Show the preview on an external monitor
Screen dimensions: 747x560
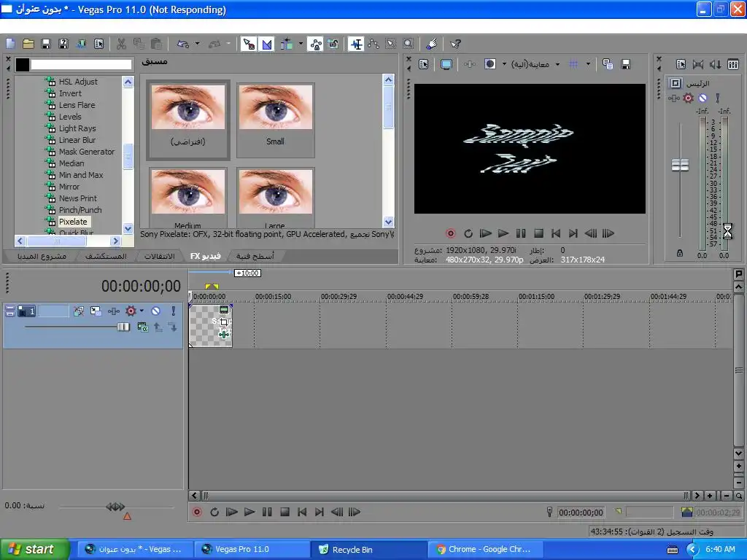(446, 64)
